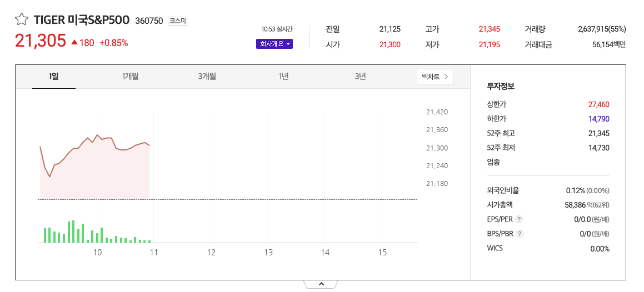Viewport: 644px width, 292px height.
Task: Click the WICS value 0.00%
Action: pos(600,249)
